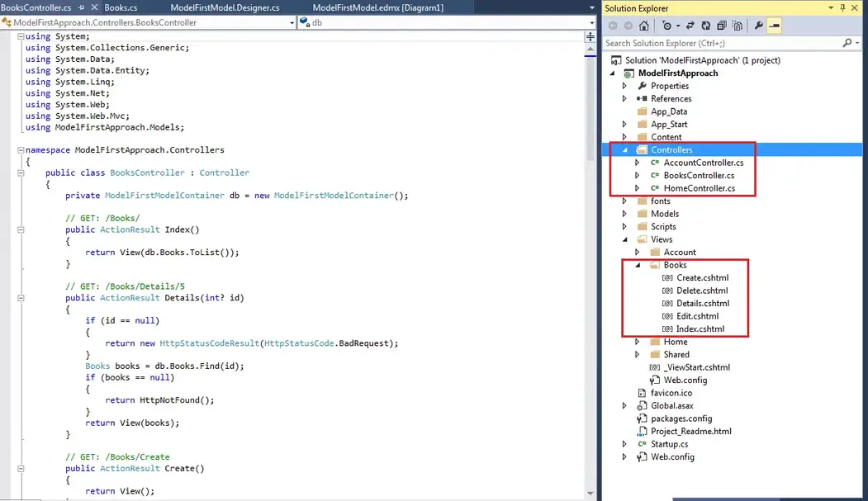This screenshot has height=501, width=868.
Task: Open pending changes filter dropdown arrow
Action: (x=678, y=26)
